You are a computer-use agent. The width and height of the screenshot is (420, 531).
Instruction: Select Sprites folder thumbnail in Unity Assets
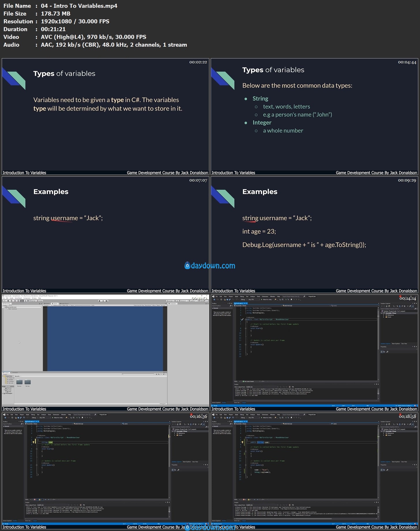pos(27,382)
